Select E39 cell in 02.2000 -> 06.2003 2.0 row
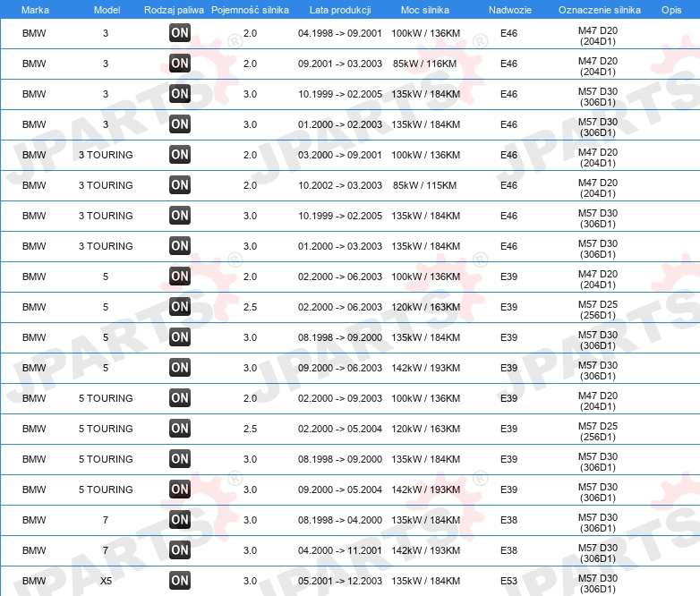 (509, 277)
